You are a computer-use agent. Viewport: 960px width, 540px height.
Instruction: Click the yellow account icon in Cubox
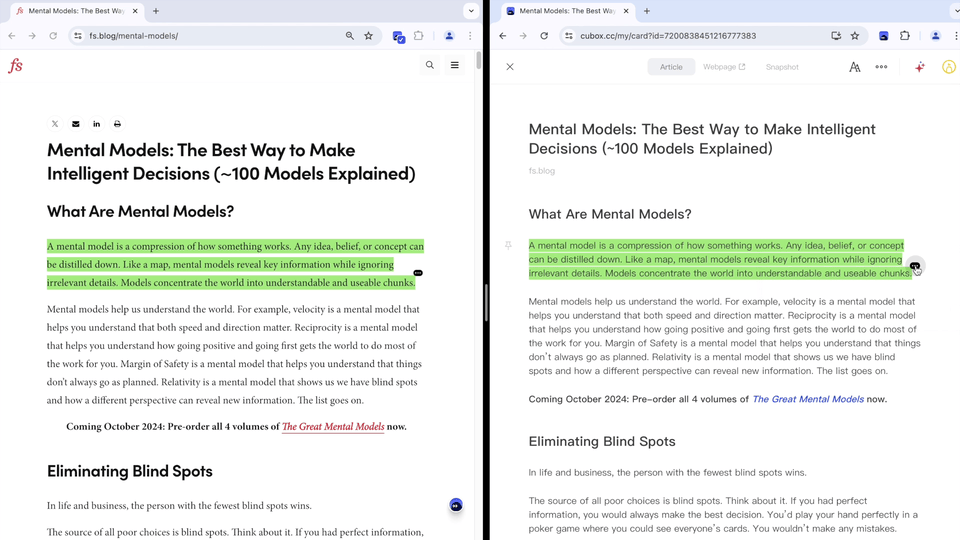(x=949, y=67)
